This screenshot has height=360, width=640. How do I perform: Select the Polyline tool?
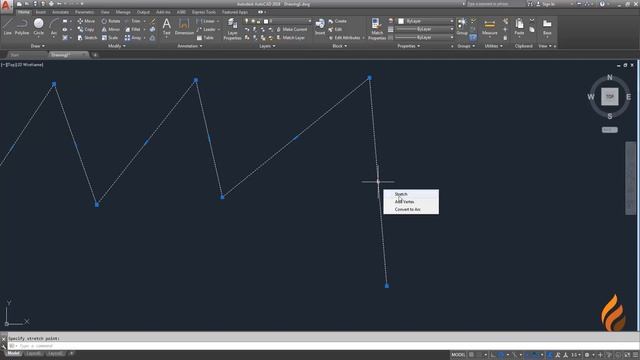click(x=22, y=27)
